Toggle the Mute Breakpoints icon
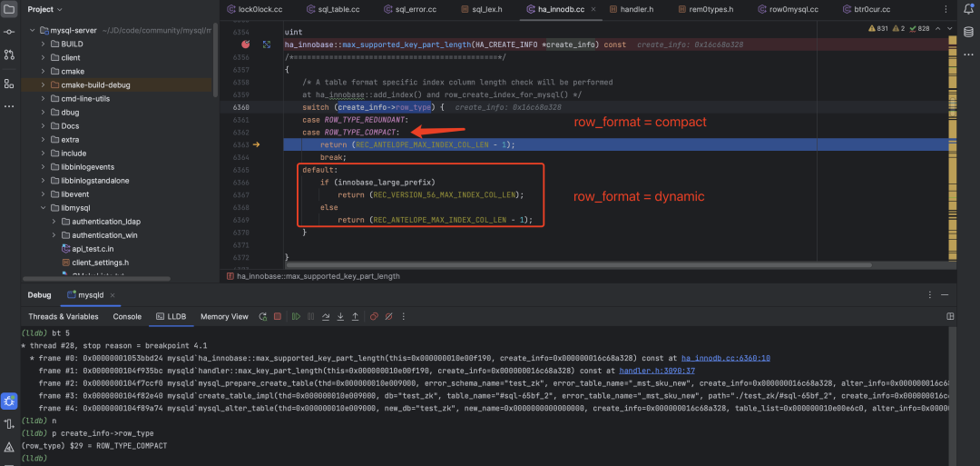This screenshot has height=466, width=980. pos(387,316)
